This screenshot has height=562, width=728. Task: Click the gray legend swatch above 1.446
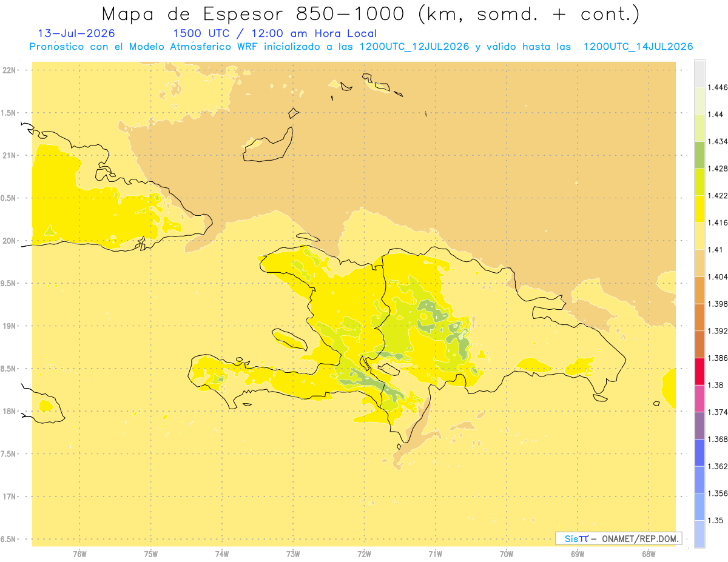coord(699,74)
